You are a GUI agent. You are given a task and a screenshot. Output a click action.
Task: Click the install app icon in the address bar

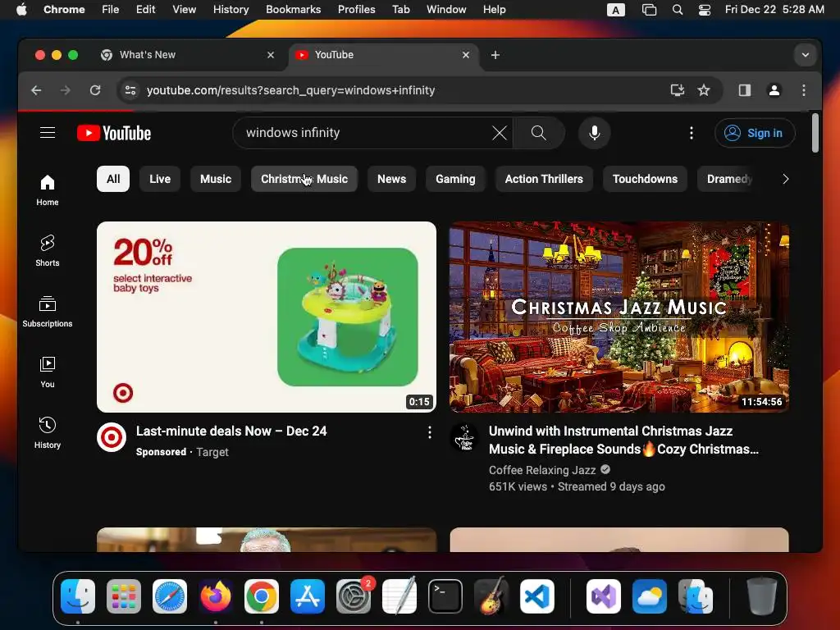(x=677, y=90)
